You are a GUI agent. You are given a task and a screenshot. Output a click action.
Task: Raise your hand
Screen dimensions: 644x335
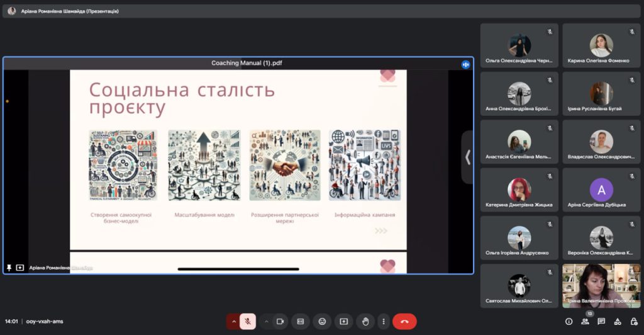(365, 321)
